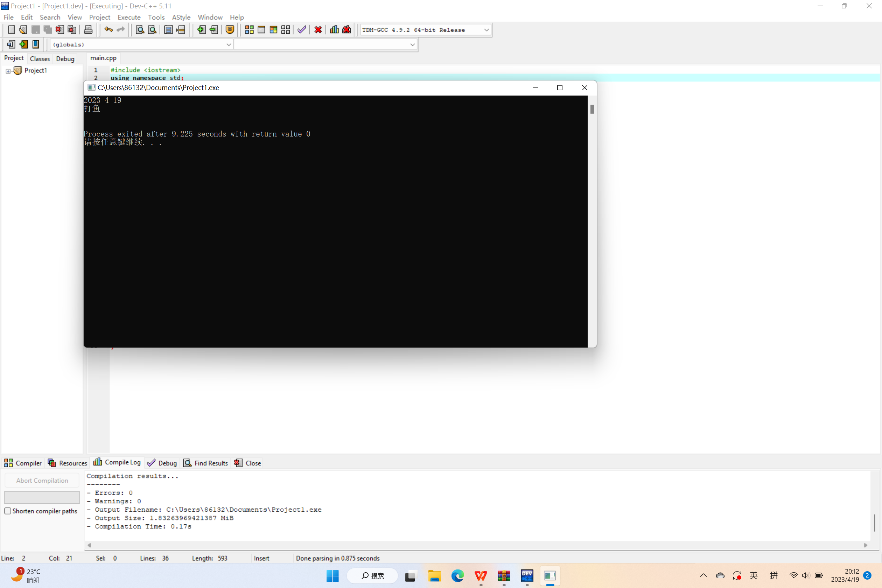The width and height of the screenshot is (882, 588).
Task: Enable Shorten compiler paths checkbox
Action: [7, 511]
